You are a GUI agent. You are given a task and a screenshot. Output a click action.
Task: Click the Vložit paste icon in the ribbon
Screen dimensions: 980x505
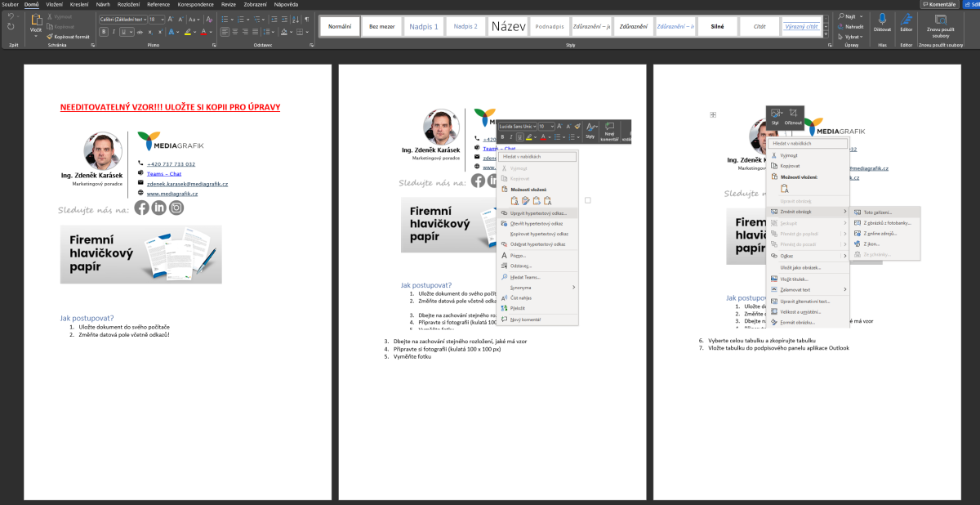pyautogui.click(x=35, y=21)
